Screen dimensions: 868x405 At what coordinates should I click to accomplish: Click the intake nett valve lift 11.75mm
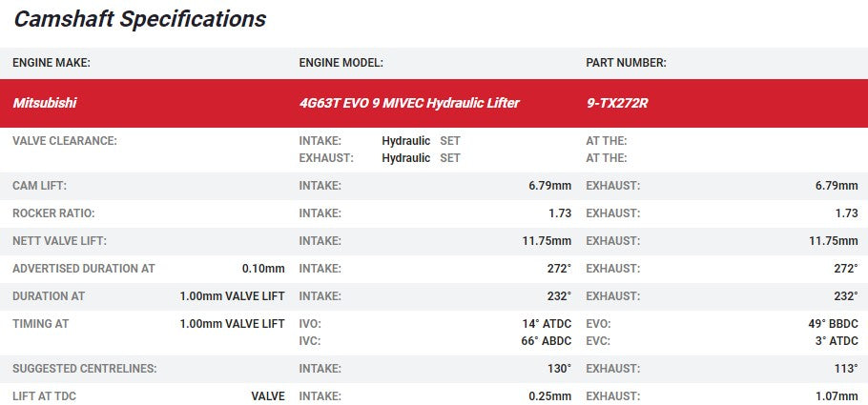click(x=547, y=241)
